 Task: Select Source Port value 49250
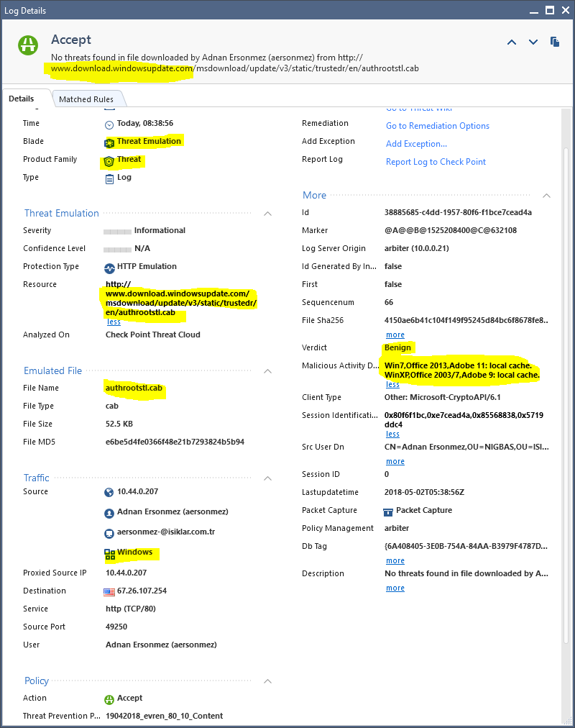pyautogui.click(x=116, y=627)
